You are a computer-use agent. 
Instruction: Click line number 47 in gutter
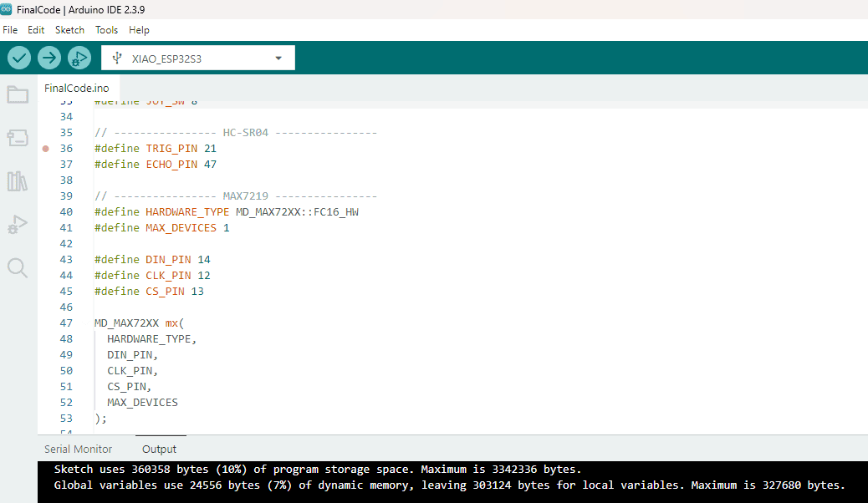[66, 323]
